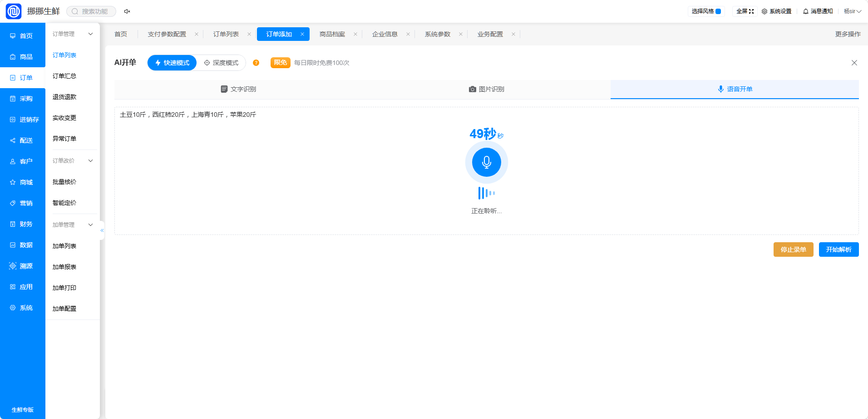Image resolution: width=868 pixels, height=419 pixels.
Task: Switch to 深度模式
Action: pyautogui.click(x=221, y=63)
